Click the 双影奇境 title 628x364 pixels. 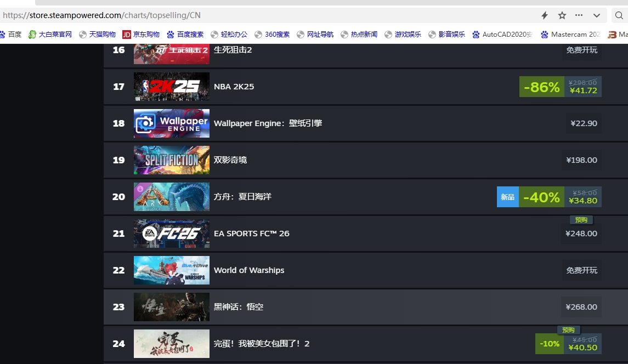[x=230, y=160]
